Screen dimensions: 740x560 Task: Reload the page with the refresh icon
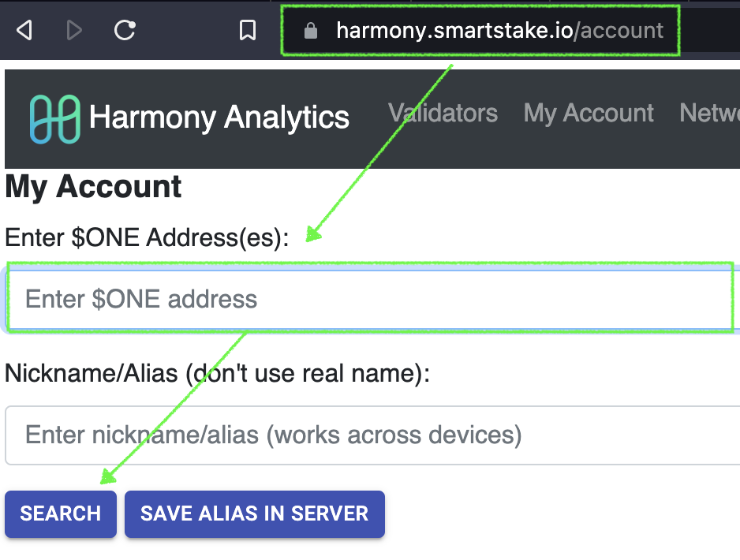tap(125, 30)
